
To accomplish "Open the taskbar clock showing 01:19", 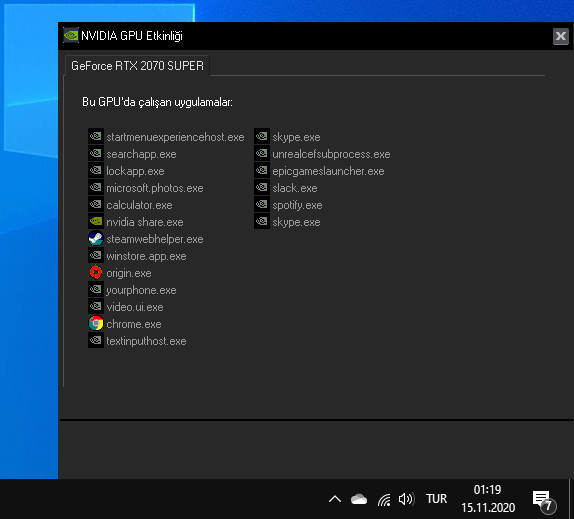I will [x=488, y=499].
